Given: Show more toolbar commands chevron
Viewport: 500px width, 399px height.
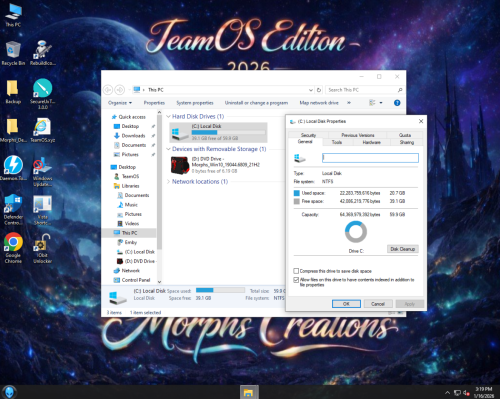Looking at the screenshot, I should tap(349, 103).
